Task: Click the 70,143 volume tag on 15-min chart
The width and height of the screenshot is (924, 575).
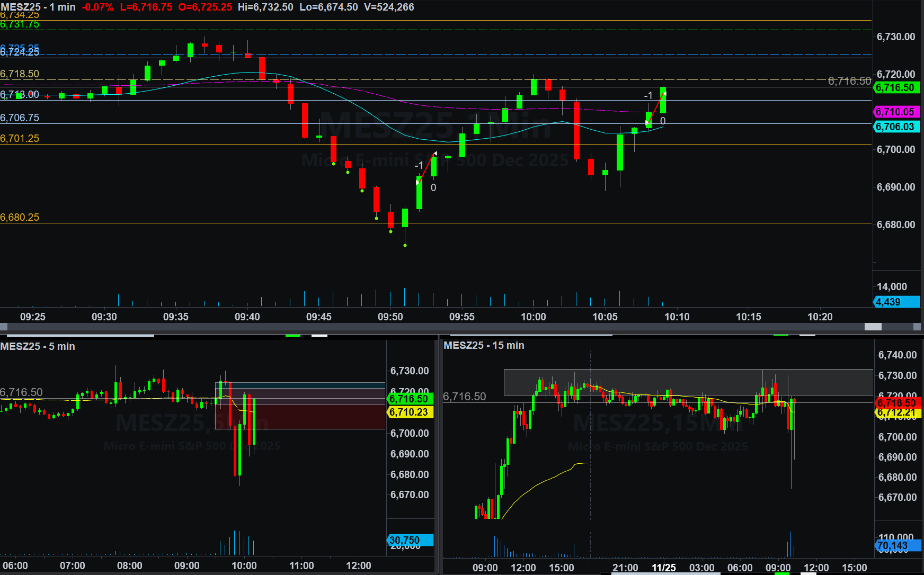Action: (x=897, y=546)
